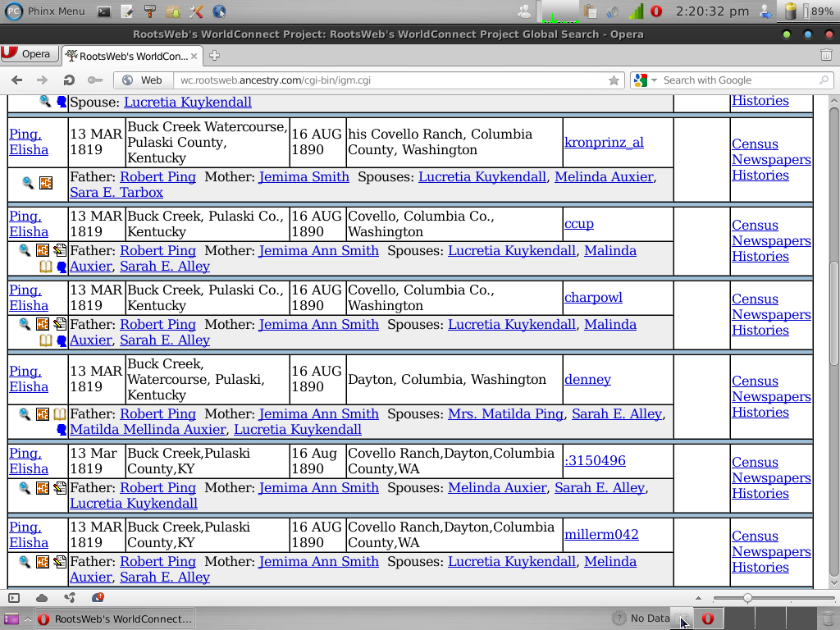Screen dimensions: 840x630
Task: Open closed tabs trash icon
Action: pyautogui.click(x=826, y=55)
